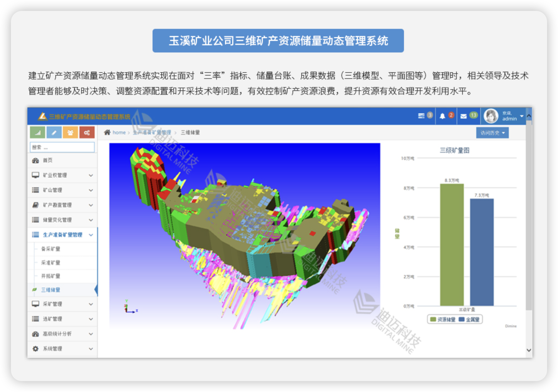Viewport: 558px width, 392px height.
Task: Go to 首页 in the sidebar
Action: 48,160
